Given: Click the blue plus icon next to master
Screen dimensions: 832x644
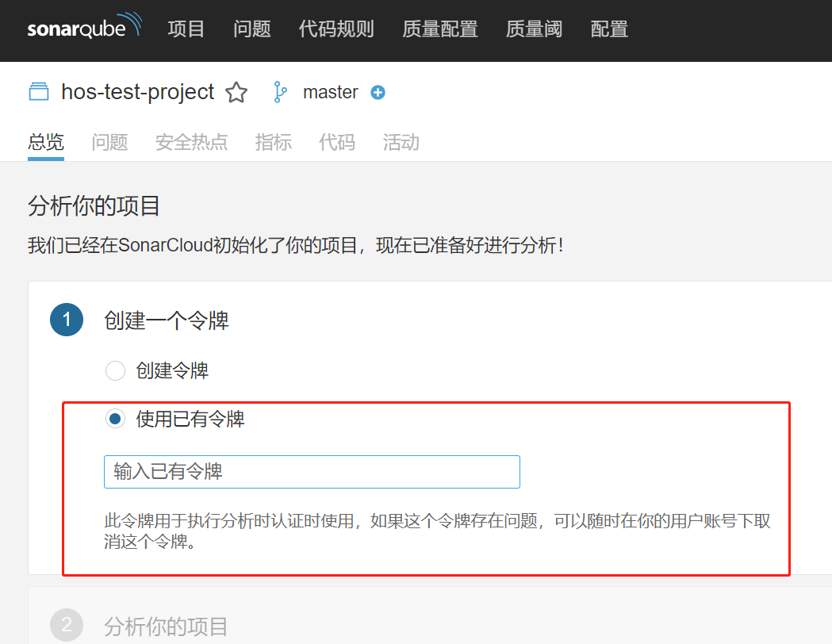Looking at the screenshot, I should click(378, 93).
